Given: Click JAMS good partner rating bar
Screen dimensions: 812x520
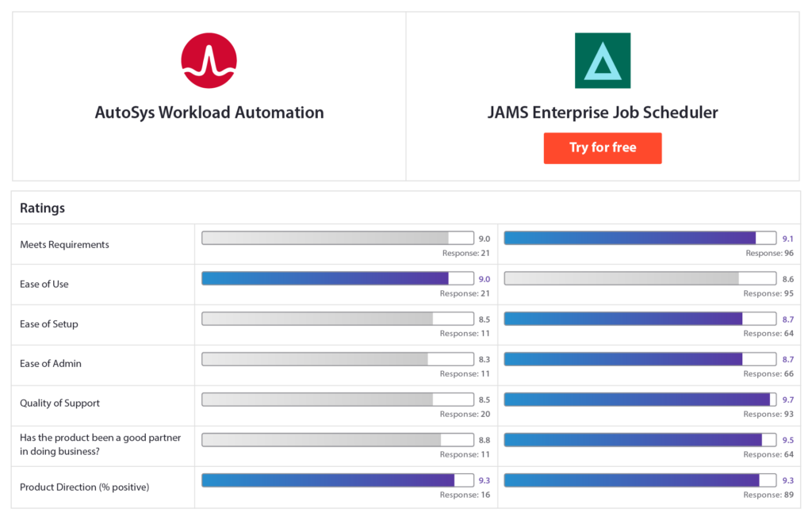Looking at the screenshot, I should pos(640,440).
